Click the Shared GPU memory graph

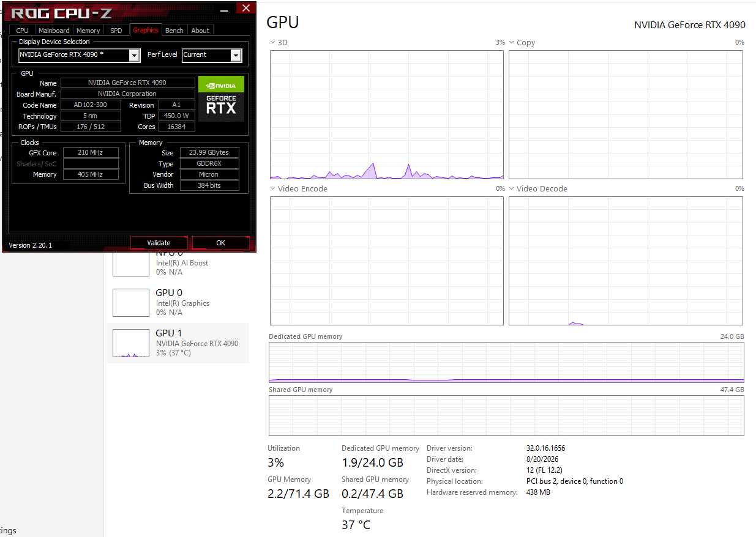coord(506,415)
